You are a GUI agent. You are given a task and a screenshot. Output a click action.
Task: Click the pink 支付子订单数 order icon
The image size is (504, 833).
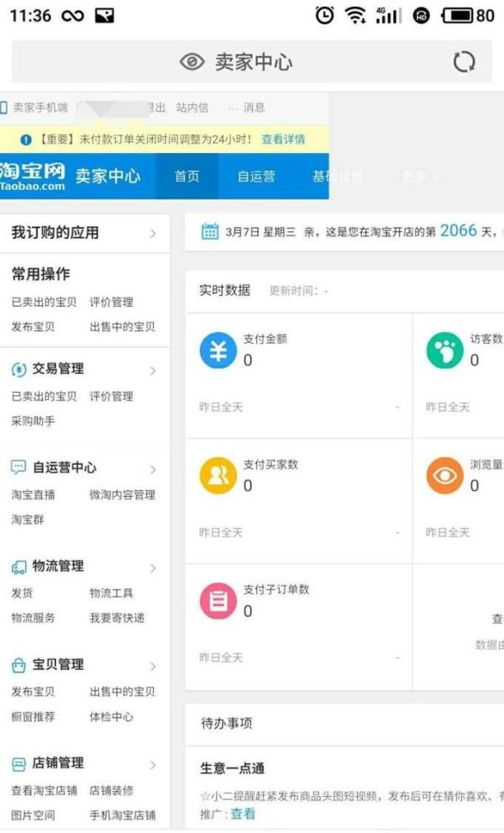pyautogui.click(x=217, y=602)
